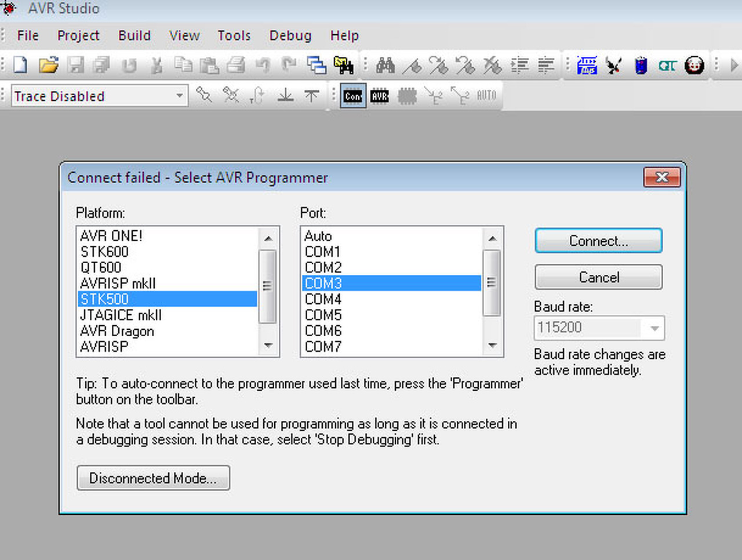Open the Tools menu
Image resolution: width=742 pixels, height=560 pixels.
tap(234, 35)
